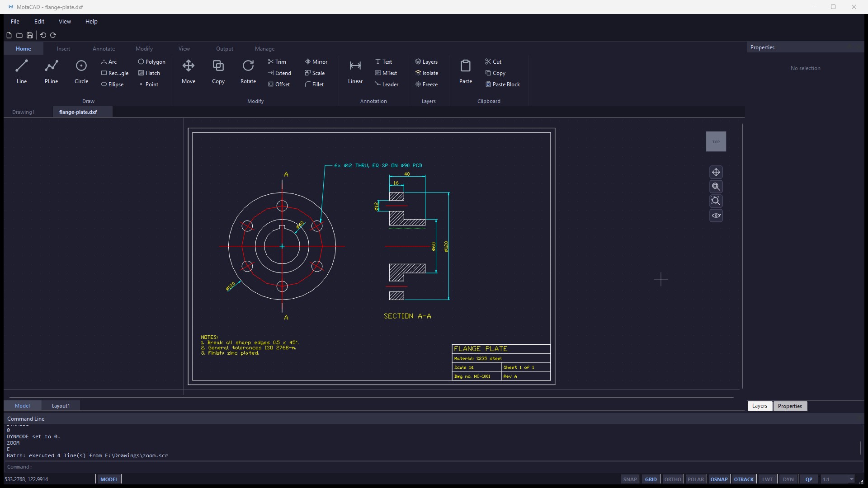Disable OSNAP in status bar
868x488 pixels.
pos(719,479)
